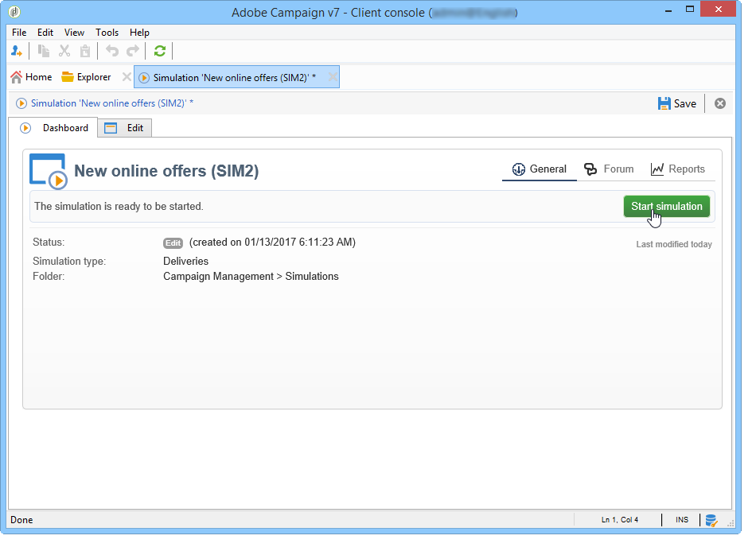Click the Paste clipboard icon
Image resolution: width=756 pixels, height=551 pixels.
tap(85, 51)
